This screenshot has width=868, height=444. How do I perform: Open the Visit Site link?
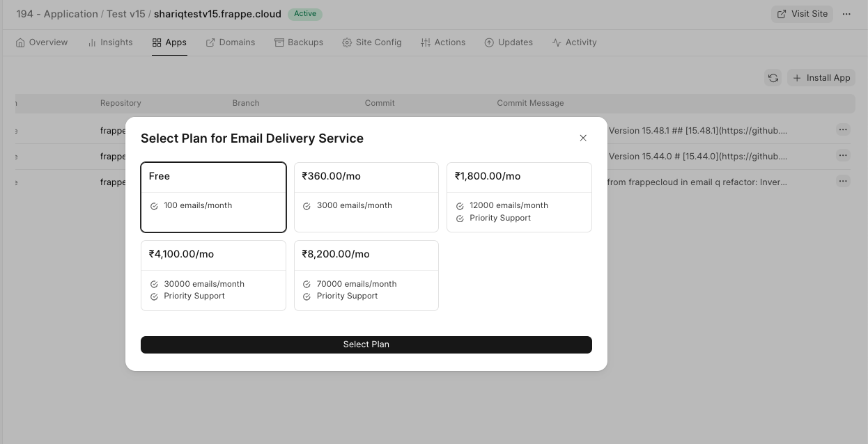coord(802,14)
